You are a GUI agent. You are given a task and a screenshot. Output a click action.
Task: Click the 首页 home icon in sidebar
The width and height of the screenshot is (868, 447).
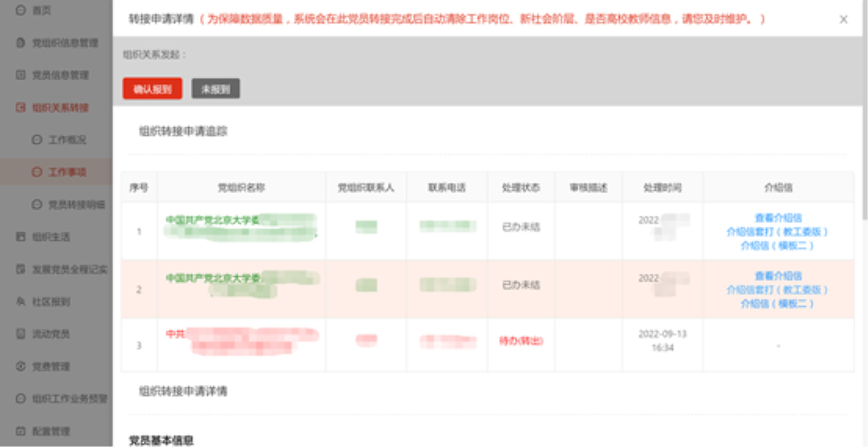(x=20, y=10)
